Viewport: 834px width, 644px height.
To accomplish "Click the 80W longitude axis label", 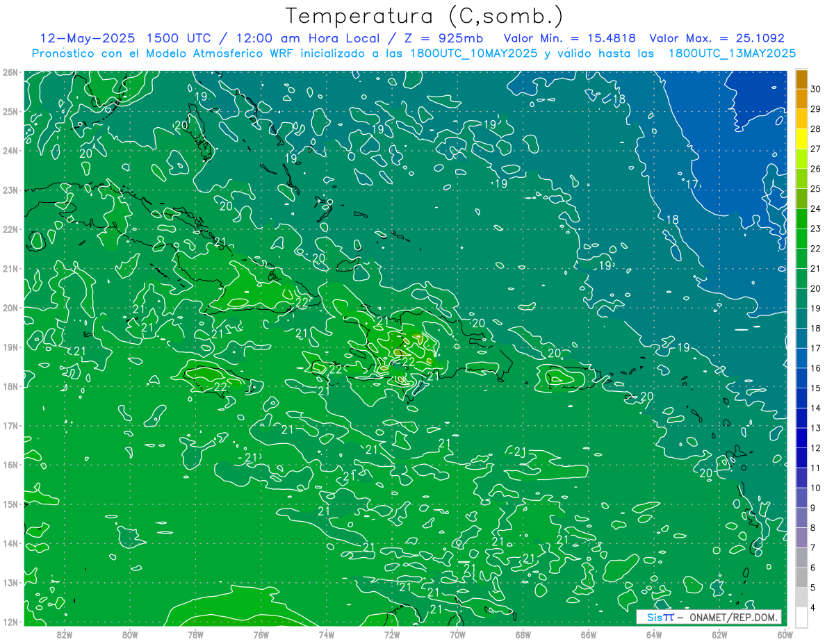I will tap(130, 634).
